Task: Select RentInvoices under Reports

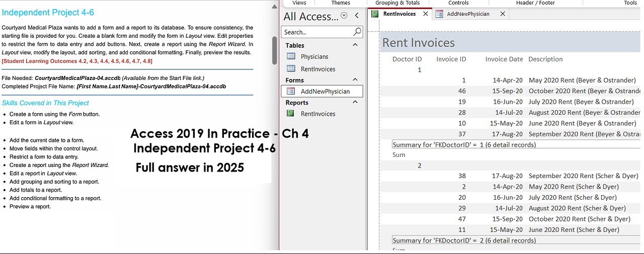Action: point(318,114)
